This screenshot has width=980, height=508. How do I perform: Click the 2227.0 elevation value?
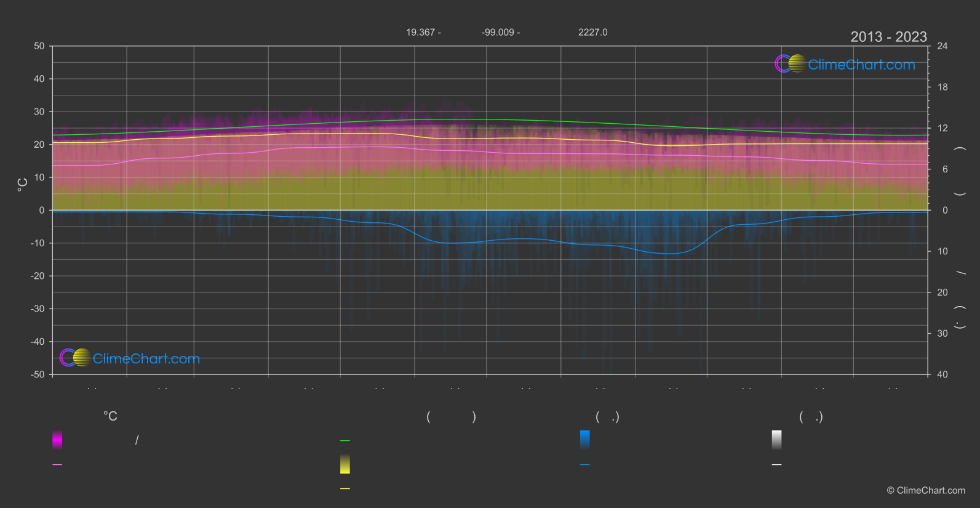click(592, 32)
